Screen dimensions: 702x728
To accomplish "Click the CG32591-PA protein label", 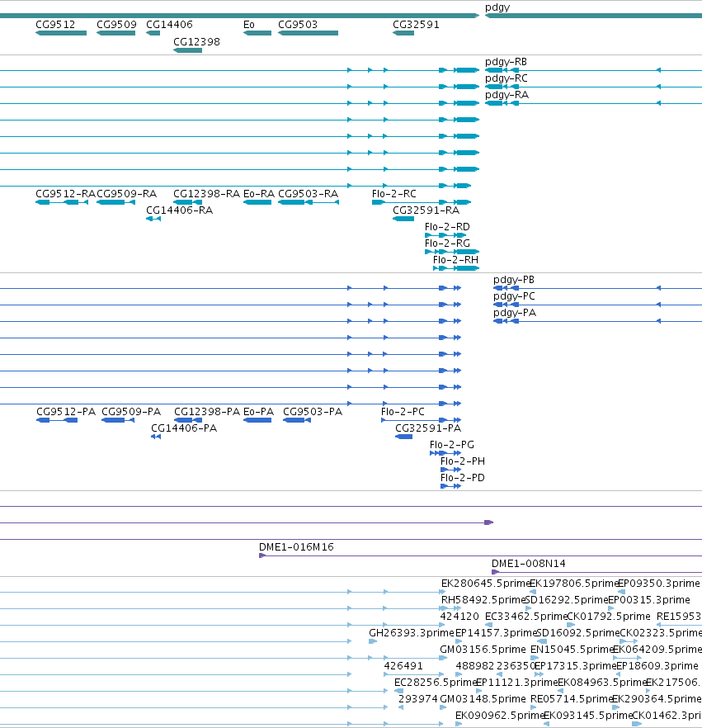I will tap(428, 428).
